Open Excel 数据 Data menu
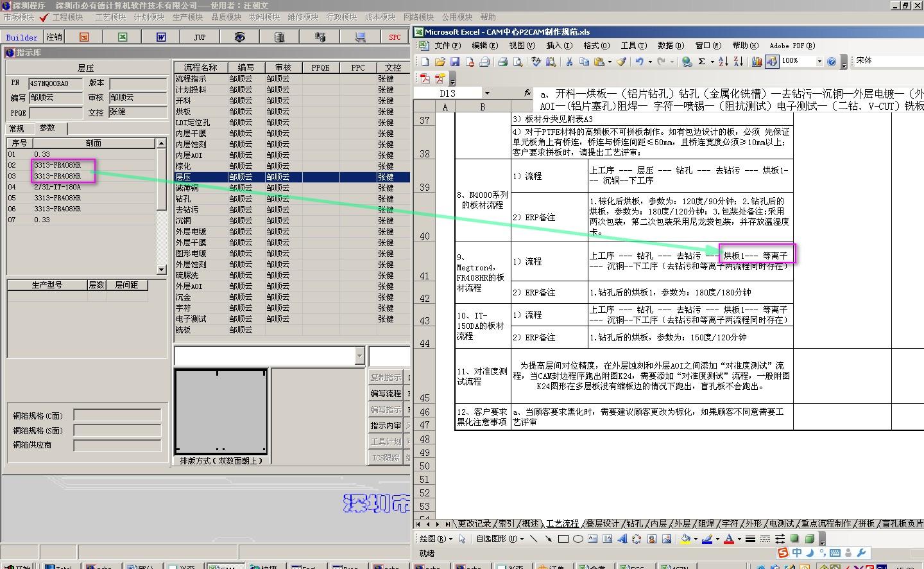924x569 pixels. point(671,46)
